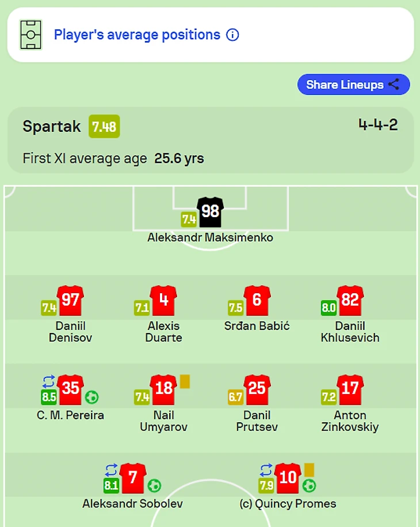
Task: Click Danil Prutsev's 6.7 rating badge
Action: 236,397
